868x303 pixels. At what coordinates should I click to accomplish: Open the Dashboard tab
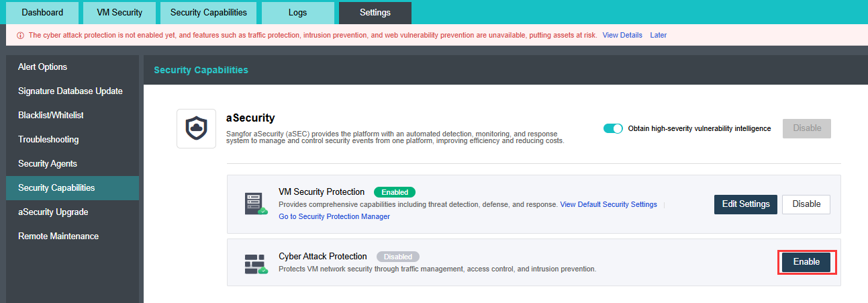tap(42, 13)
